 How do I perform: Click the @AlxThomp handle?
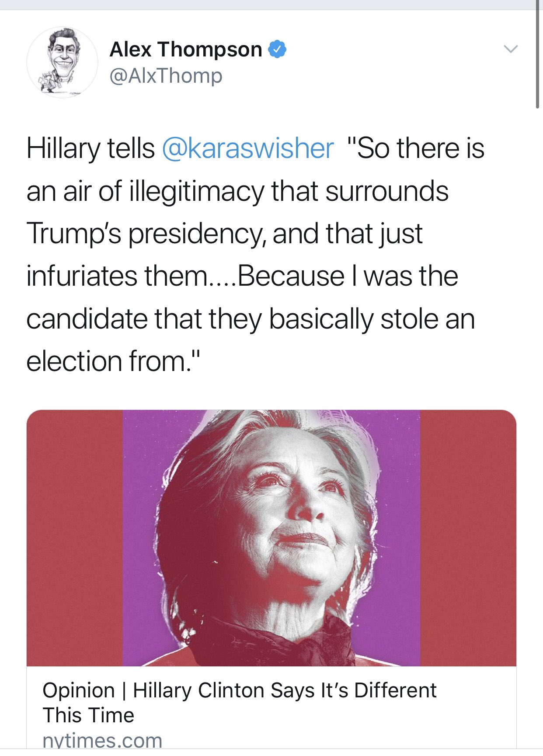tap(166, 76)
